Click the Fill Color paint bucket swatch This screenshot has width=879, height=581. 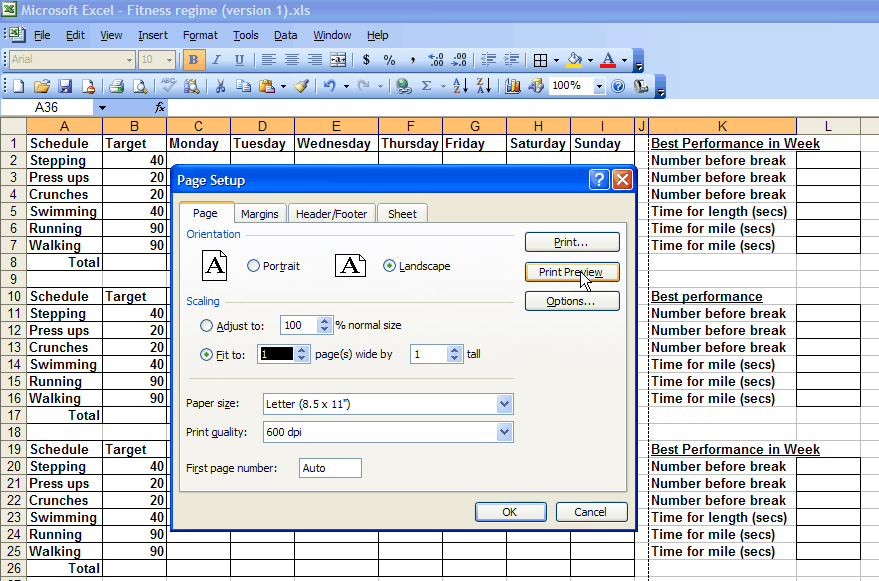click(574, 60)
